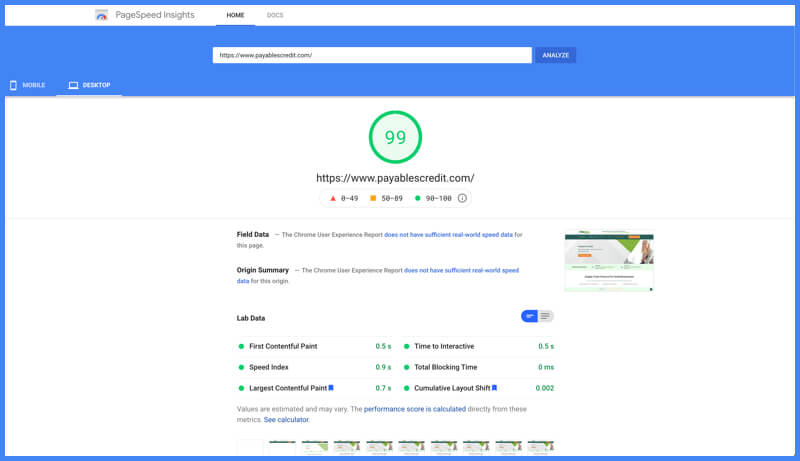Click the last filmstrip thumbnail frame
Viewport: 800px width, 461px height.
click(541, 447)
